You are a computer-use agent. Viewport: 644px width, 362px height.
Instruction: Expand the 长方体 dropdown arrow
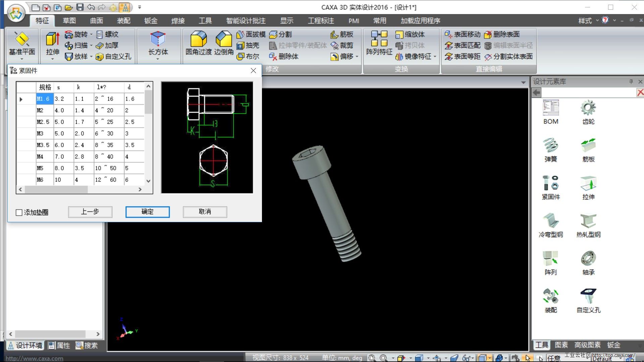click(158, 59)
